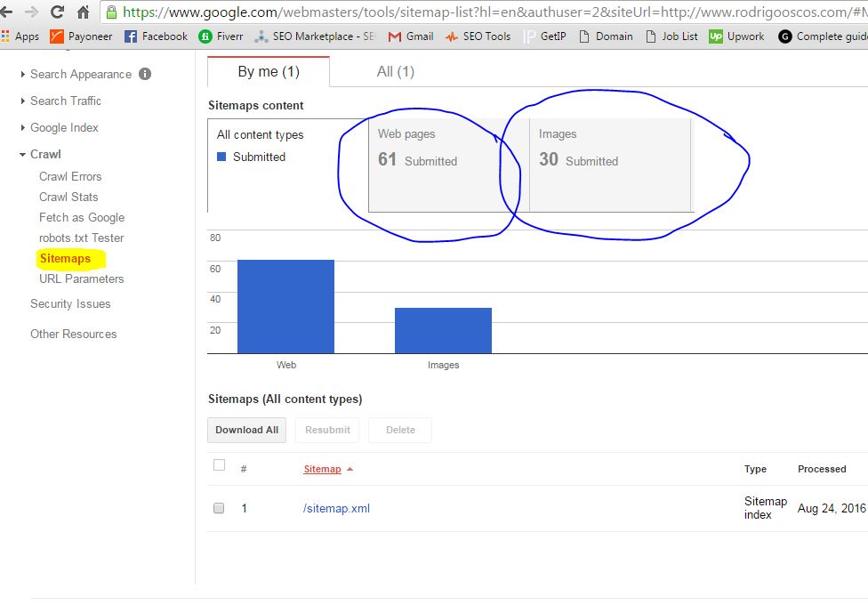Select the Images 30 Submitted card
Image resolution: width=868 pixels, height=605 pixels.
point(610,165)
